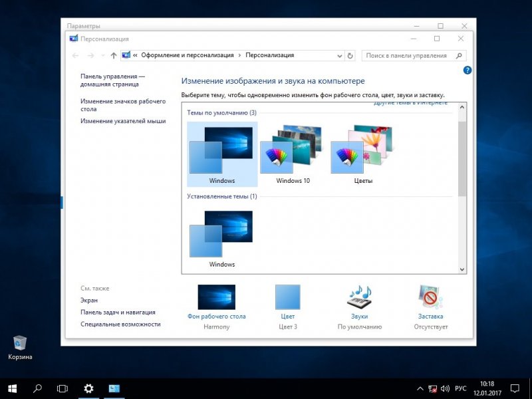Click the volume speaker tray icon
Viewport: 532px width, 399px height.
(445, 389)
